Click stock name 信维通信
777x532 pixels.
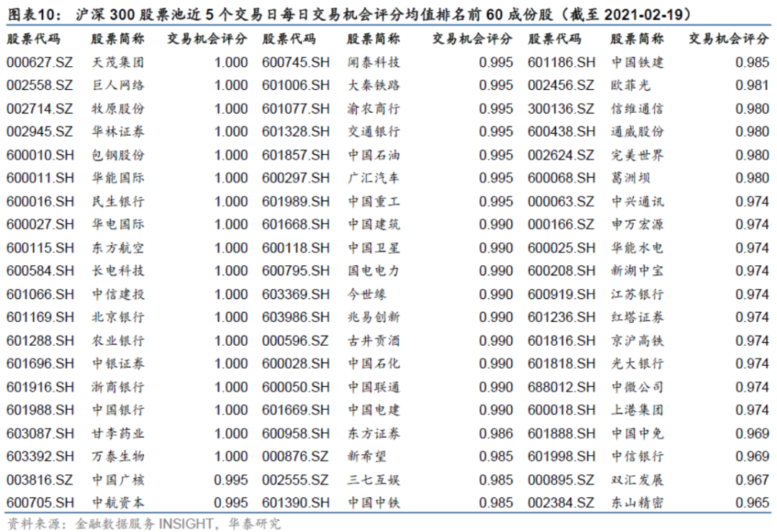[x=637, y=109]
